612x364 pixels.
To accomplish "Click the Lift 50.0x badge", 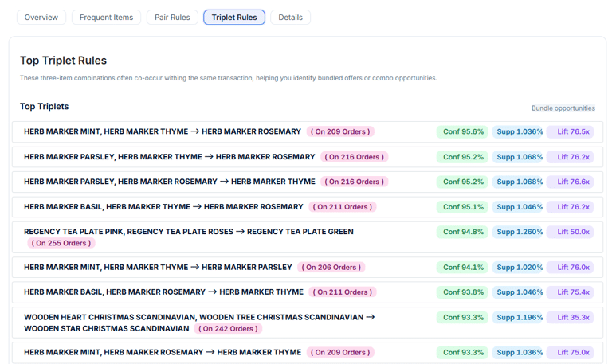I will [x=574, y=233].
